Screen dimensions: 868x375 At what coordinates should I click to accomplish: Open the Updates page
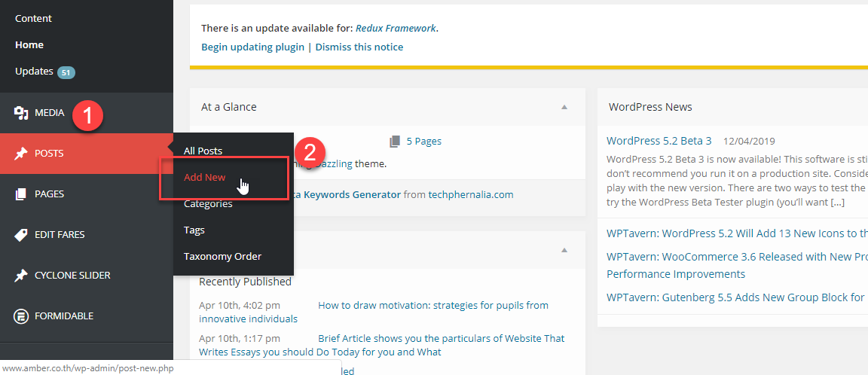click(34, 72)
